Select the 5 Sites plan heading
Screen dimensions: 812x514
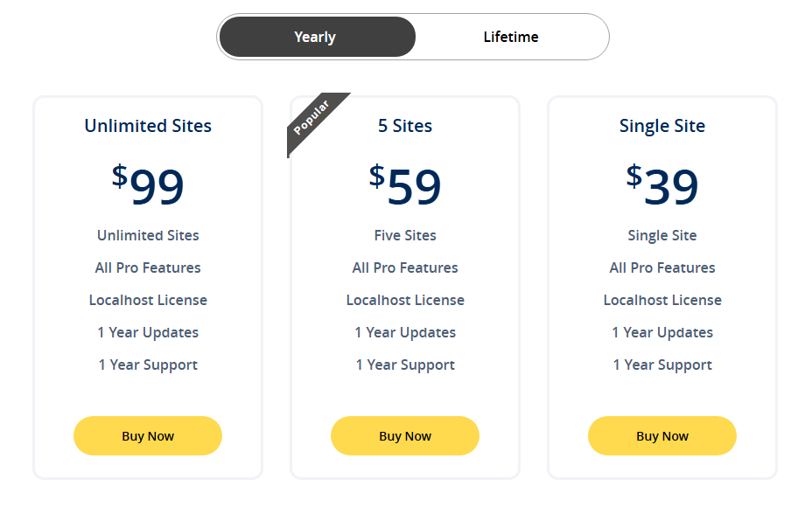(405, 126)
